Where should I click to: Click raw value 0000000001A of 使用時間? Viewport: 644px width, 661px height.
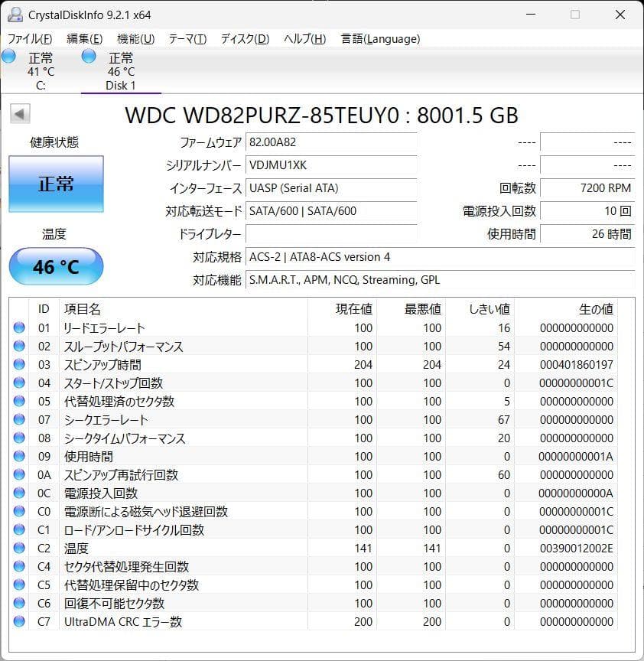pos(576,456)
